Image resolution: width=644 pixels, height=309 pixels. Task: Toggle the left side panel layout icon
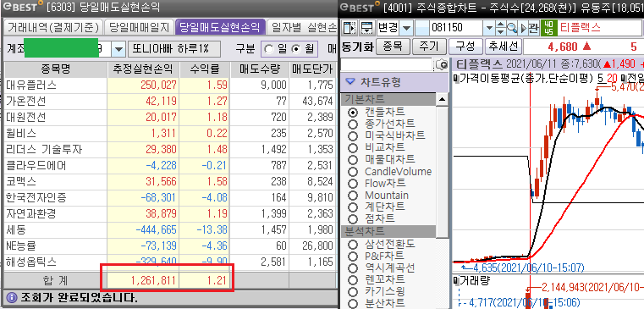coord(350,28)
